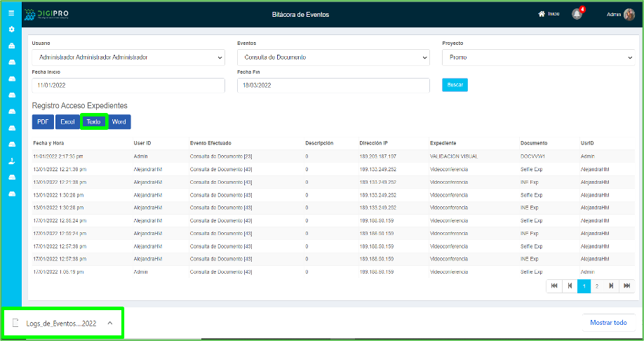Select page 2 in pagination

(x=597, y=286)
